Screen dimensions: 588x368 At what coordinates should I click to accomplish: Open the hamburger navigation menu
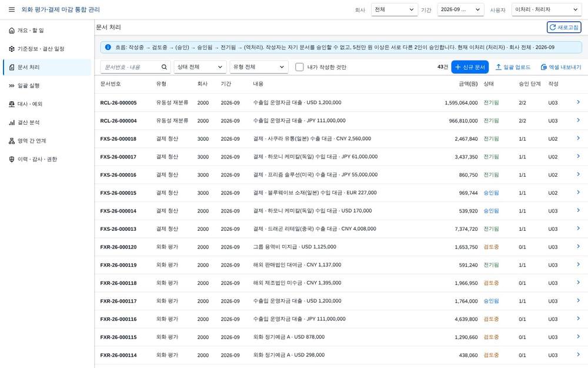point(12,9)
